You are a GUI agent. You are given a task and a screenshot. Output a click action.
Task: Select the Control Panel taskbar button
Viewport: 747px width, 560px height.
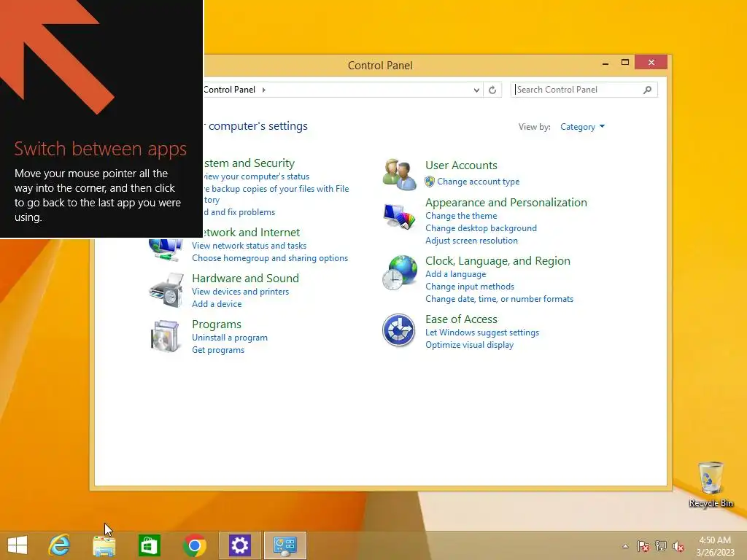285,545
